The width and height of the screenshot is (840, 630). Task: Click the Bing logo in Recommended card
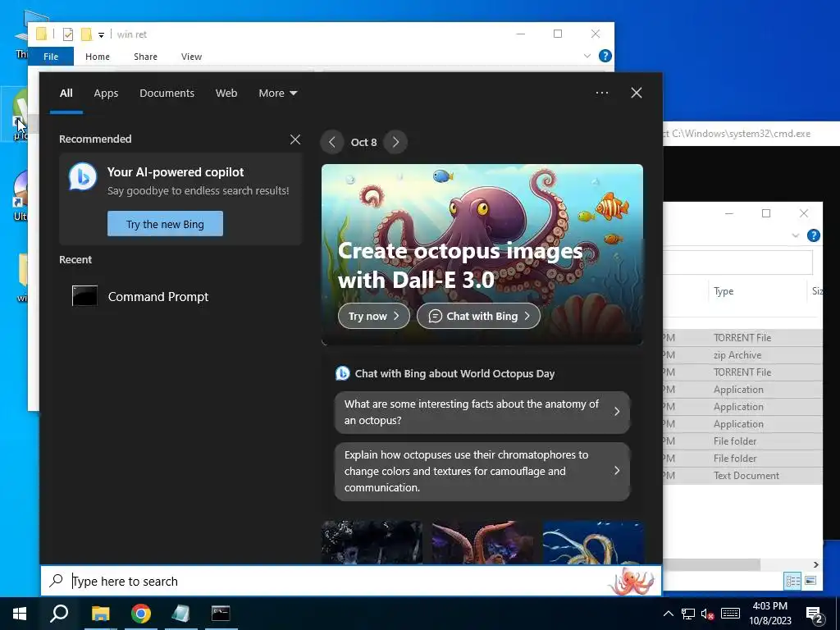click(83, 177)
